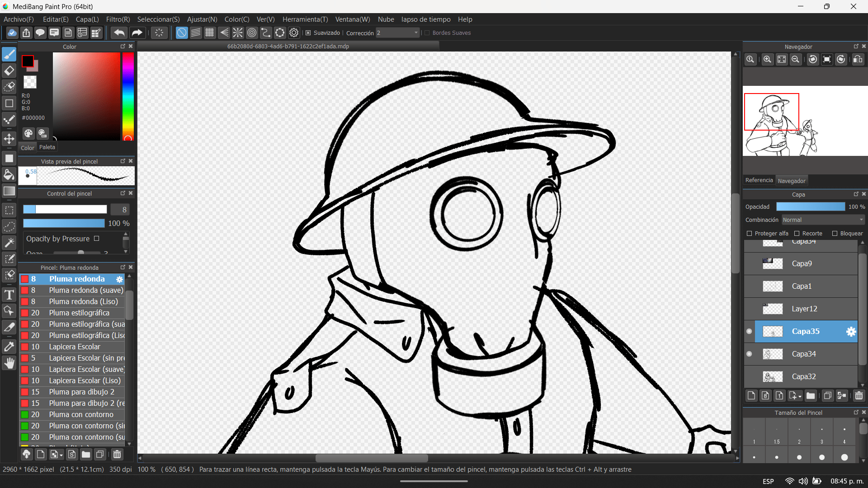
Task: Zoom in using Navegador magnifier plus icon
Action: (767, 59)
